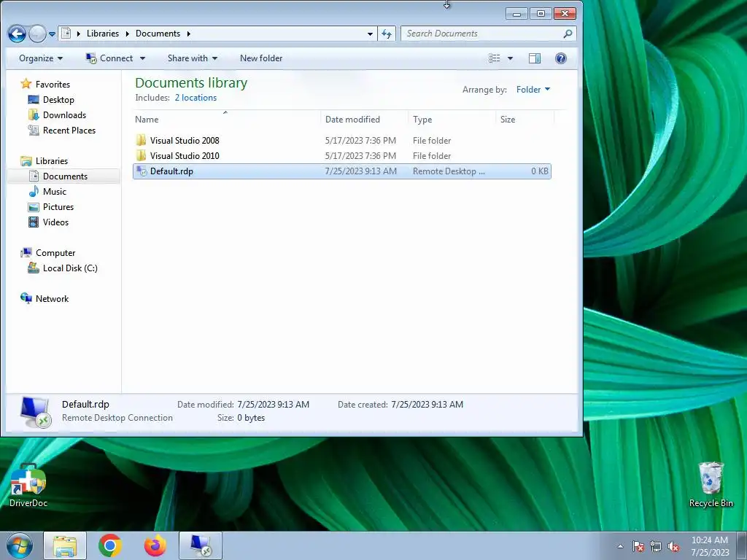Open the More view options dropdown arrow
The width and height of the screenshot is (747, 560).
(510, 58)
